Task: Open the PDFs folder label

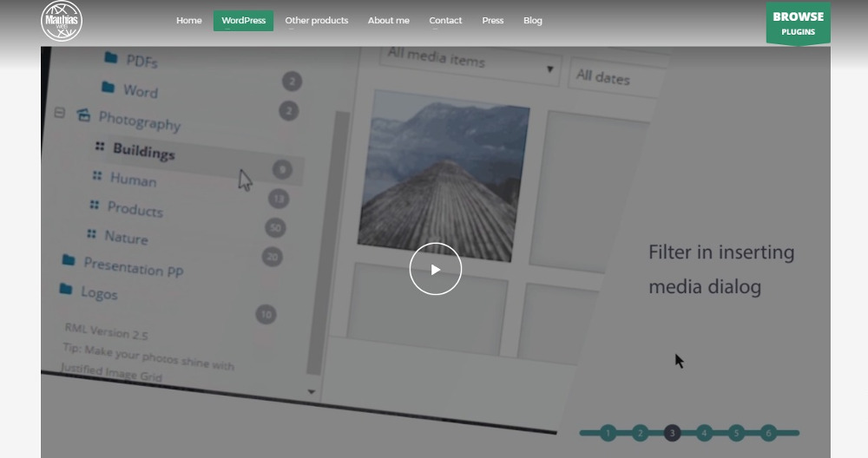Action: click(142, 61)
